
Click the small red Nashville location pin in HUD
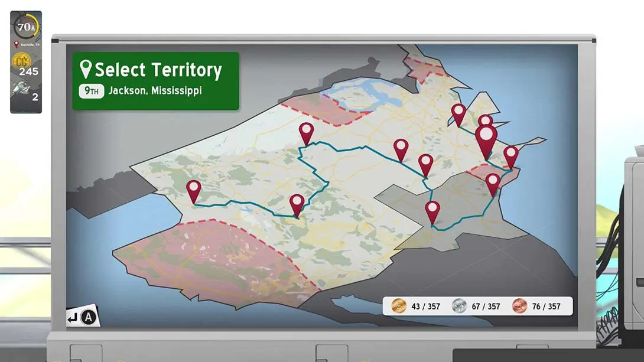tap(16, 44)
